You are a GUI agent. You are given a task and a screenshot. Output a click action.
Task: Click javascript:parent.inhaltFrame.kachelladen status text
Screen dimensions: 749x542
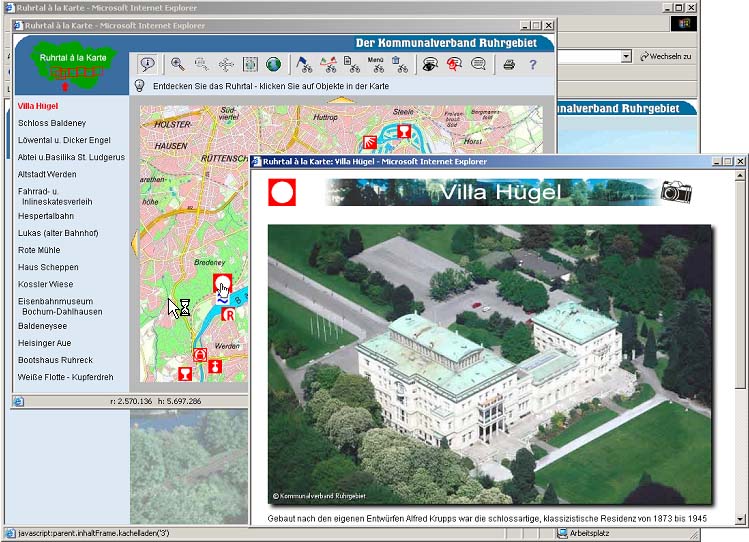coord(94,533)
